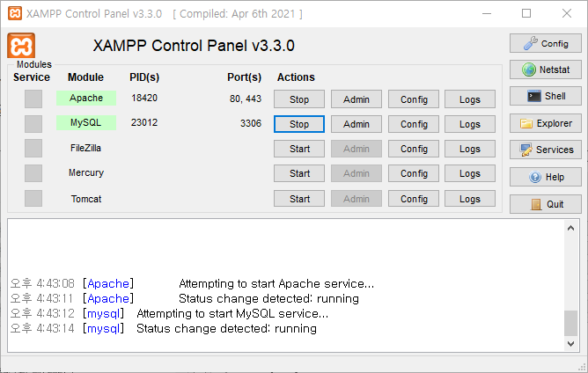Click the [mysql] tag at 4:43:14
588x373 pixels.
click(x=103, y=328)
